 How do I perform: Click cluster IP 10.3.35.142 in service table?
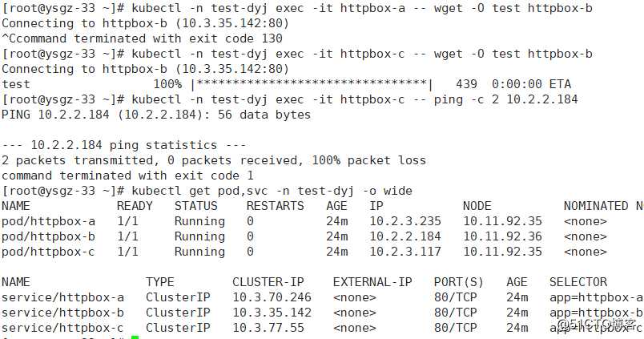click(272, 313)
